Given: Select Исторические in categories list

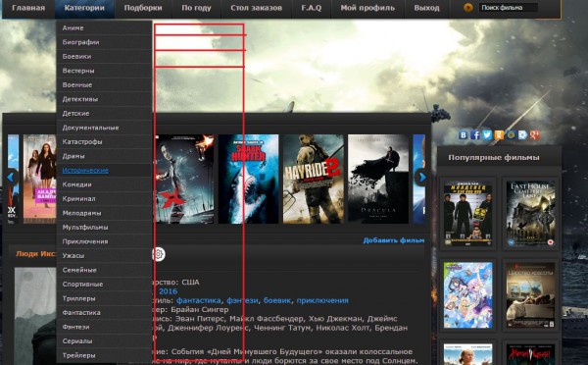Looking at the screenshot, I should 85,170.
